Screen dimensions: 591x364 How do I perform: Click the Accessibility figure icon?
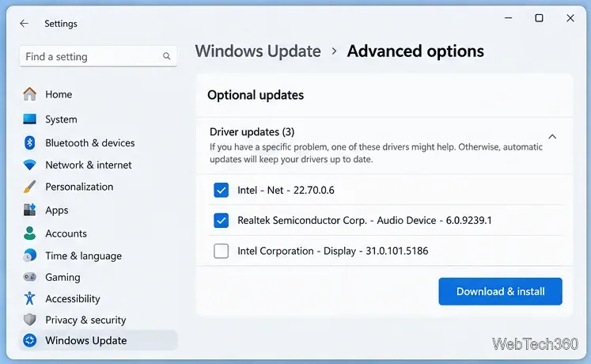click(30, 298)
